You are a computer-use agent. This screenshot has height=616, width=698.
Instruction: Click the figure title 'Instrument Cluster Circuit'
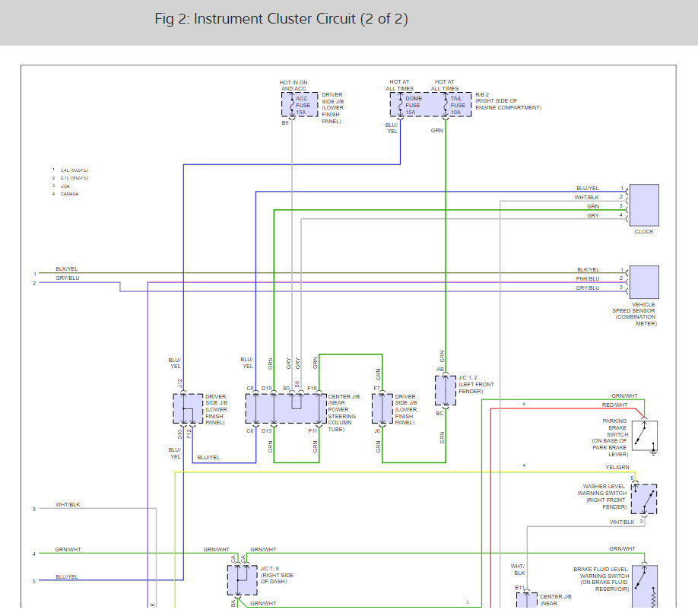coord(281,19)
